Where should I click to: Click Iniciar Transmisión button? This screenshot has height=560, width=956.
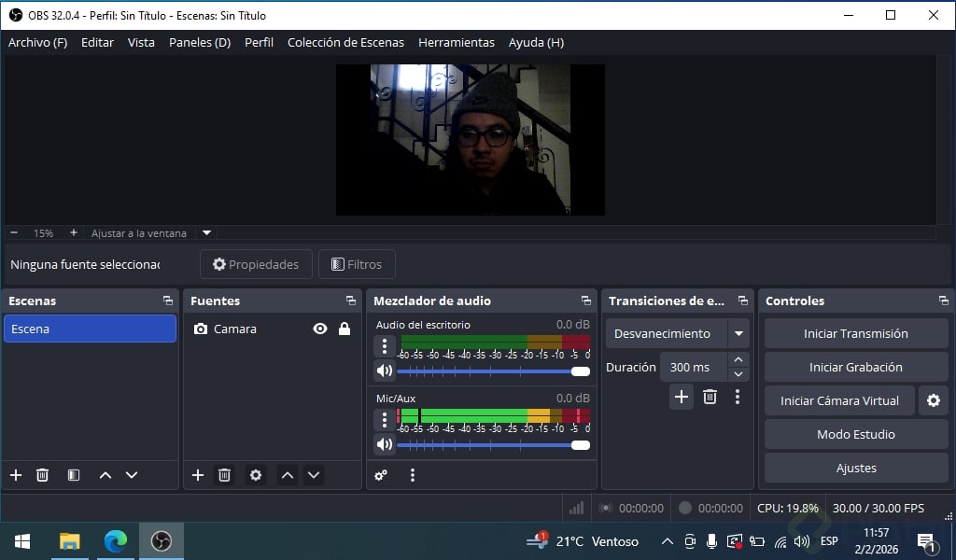[x=856, y=333]
